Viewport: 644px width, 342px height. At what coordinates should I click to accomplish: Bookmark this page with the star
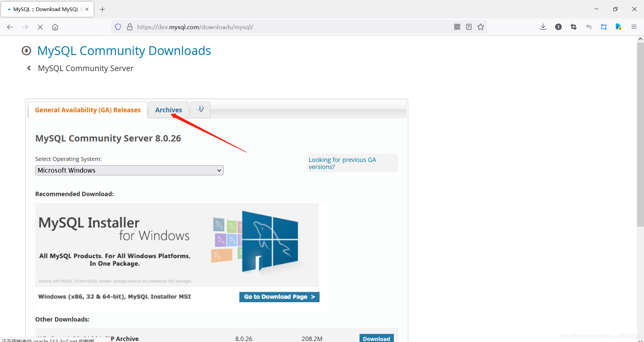point(481,27)
